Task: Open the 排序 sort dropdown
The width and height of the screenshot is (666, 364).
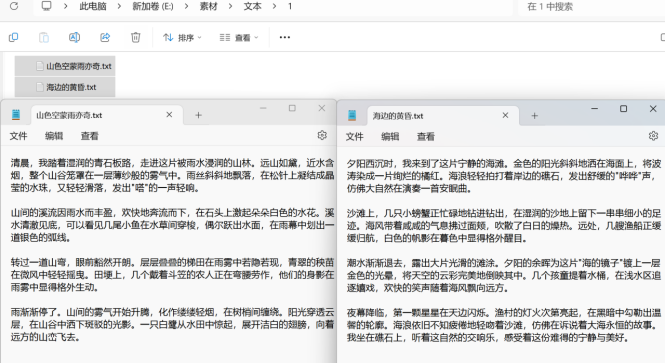Action: (x=182, y=38)
